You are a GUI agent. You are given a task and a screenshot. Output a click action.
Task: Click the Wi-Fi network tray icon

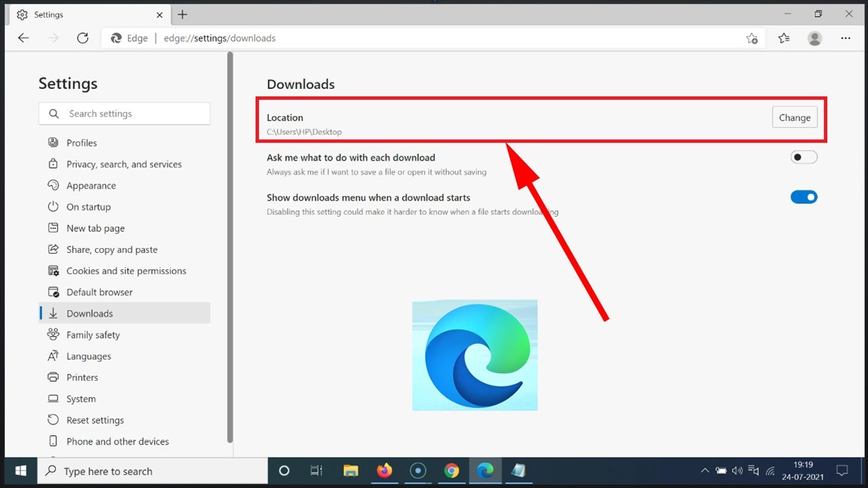tap(770, 471)
